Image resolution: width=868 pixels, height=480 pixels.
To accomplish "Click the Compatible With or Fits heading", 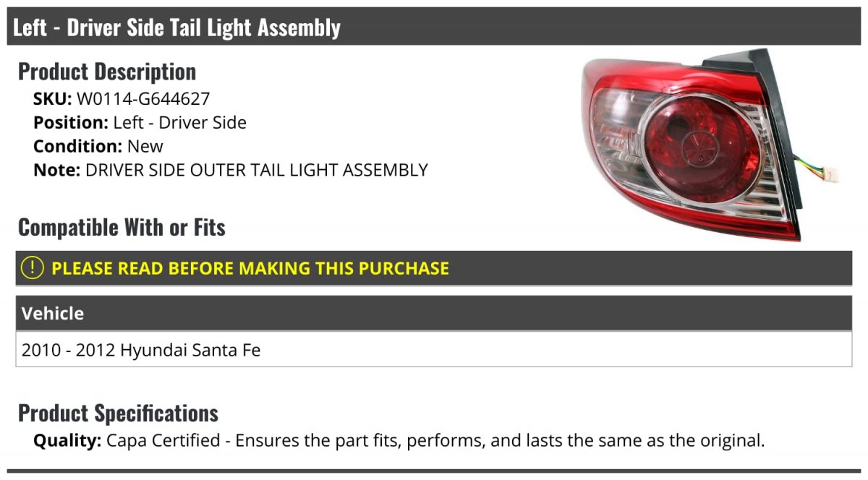I will (122, 228).
